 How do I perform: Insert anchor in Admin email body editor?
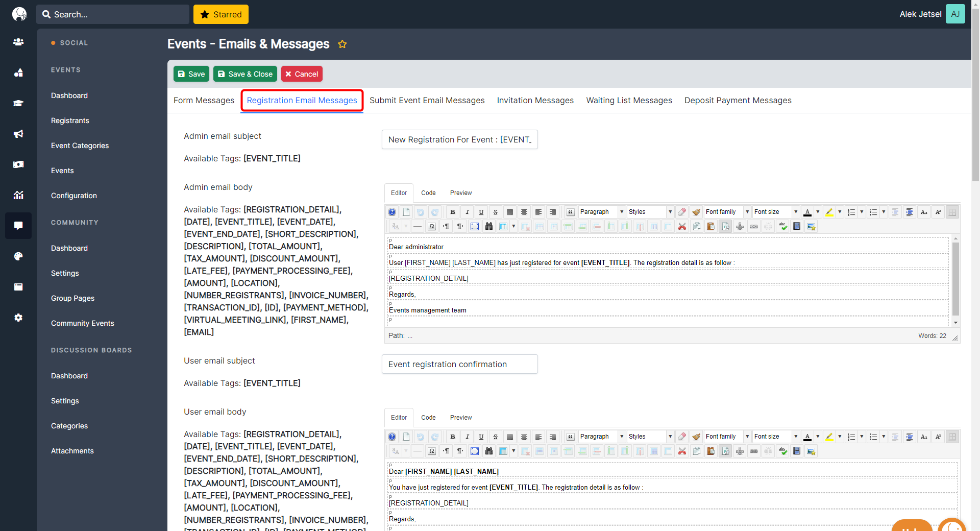click(740, 226)
